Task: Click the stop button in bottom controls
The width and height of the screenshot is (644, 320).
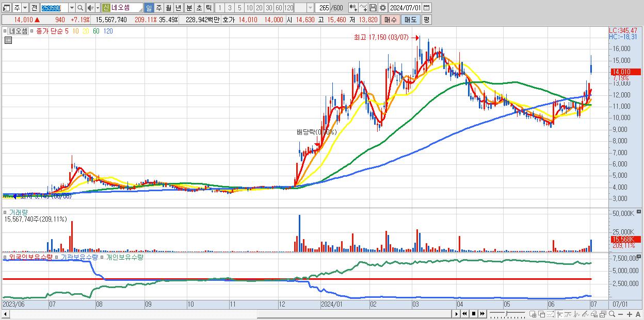Action: tap(474, 314)
